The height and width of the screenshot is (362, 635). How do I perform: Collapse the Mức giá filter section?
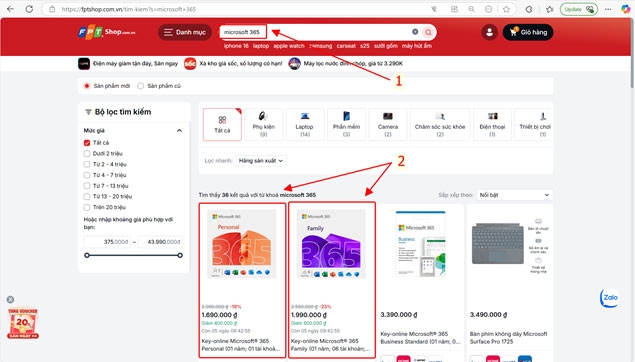[x=179, y=130]
